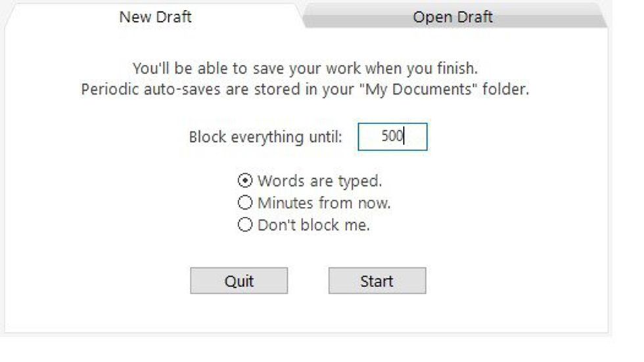
Task: Select the New Draft tab
Action: [x=155, y=17]
